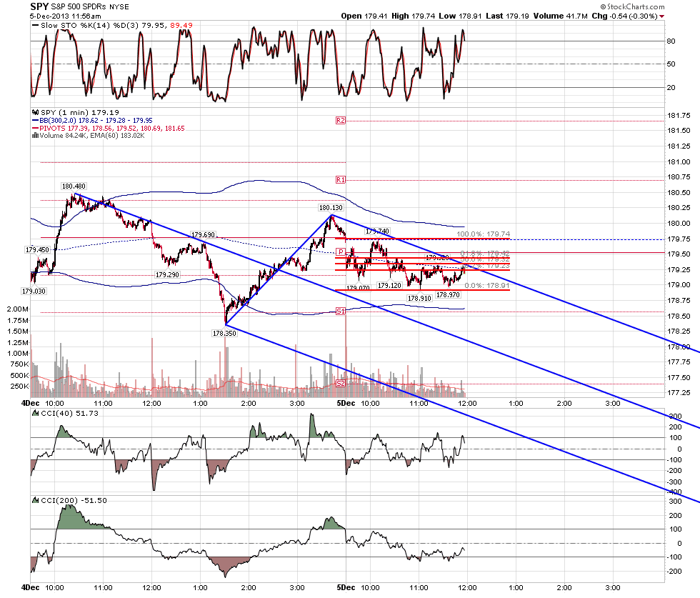Click the Low 178.91 value in the header
The height and width of the screenshot is (598, 700).
[460, 16]
